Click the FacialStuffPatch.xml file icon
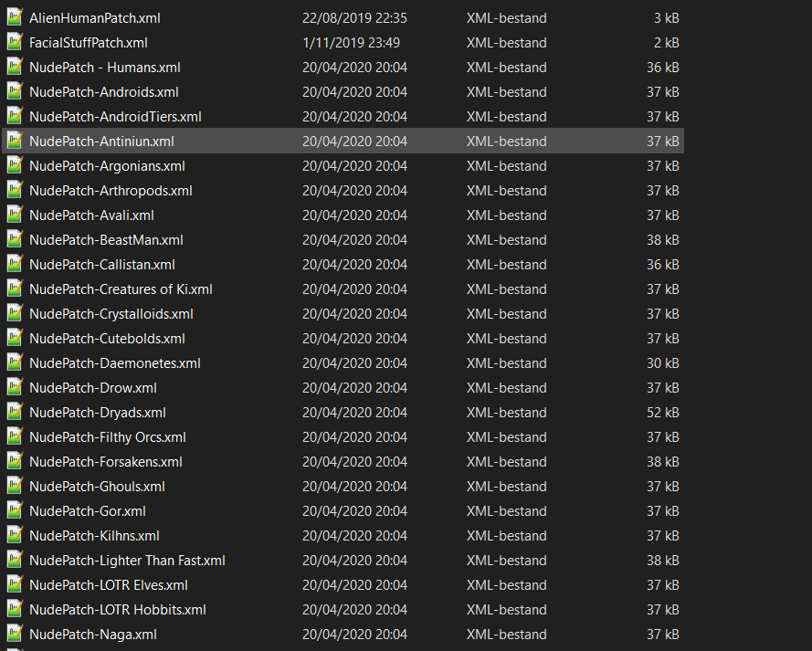The image size is (812, 651). click(x=15, y=42)
